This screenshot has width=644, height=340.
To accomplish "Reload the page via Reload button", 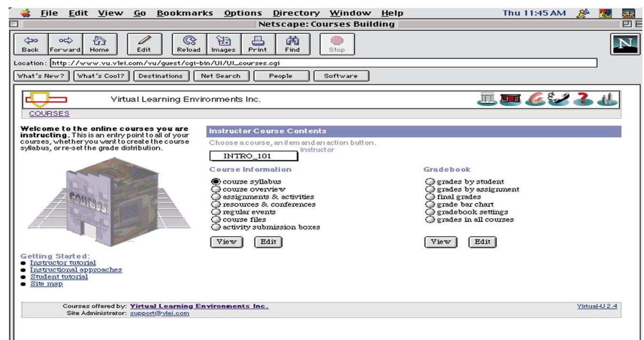I will [x=189, y=44].
